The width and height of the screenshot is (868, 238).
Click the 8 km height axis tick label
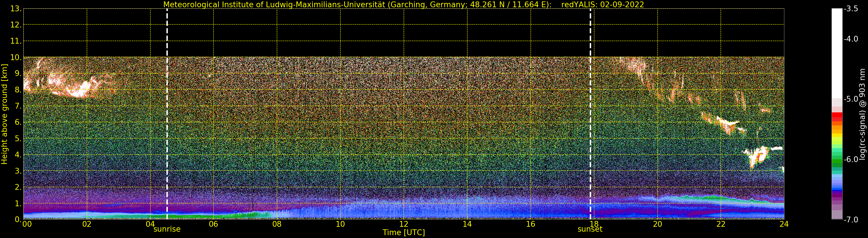coord(18,90)
